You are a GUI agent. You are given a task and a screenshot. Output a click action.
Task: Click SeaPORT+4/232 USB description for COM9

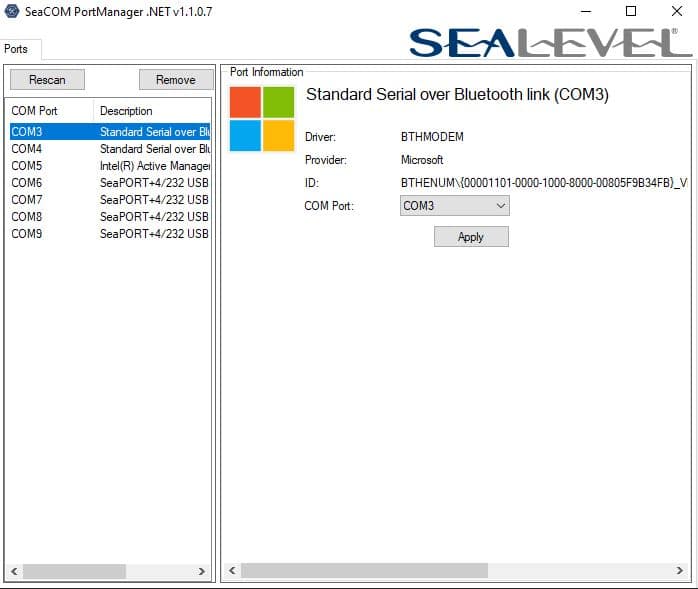pyautogui.click(x=154, y=233)
